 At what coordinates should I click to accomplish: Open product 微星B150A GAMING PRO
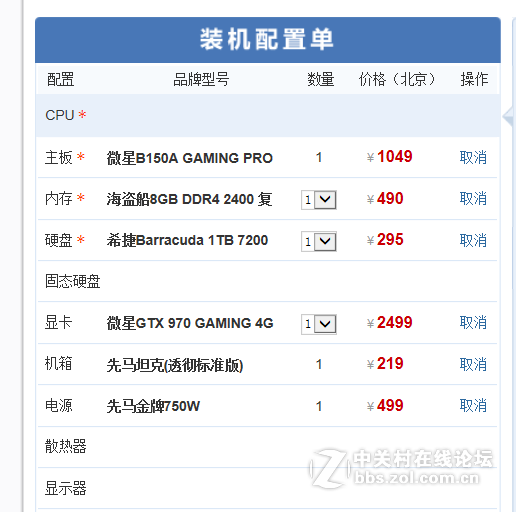[190, 158]
